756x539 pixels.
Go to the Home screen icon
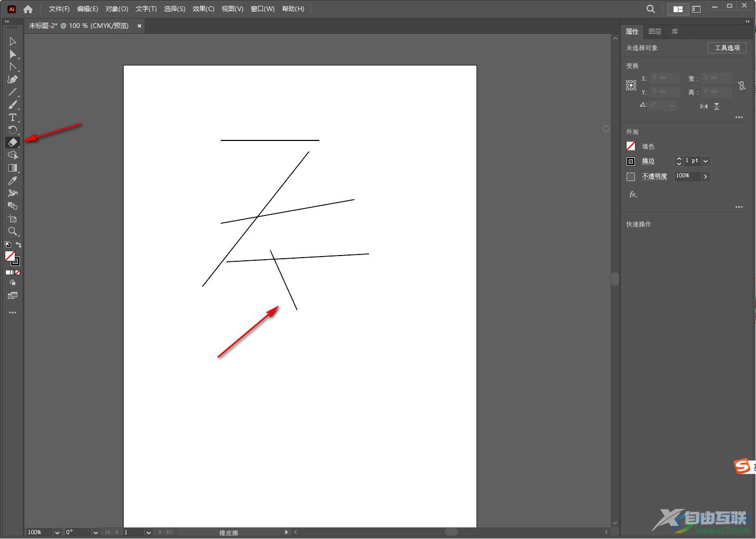(28, 9)
